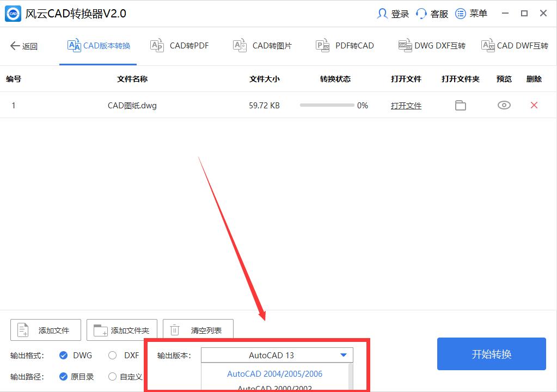Open the 菜单 menu

pos(471,13)
